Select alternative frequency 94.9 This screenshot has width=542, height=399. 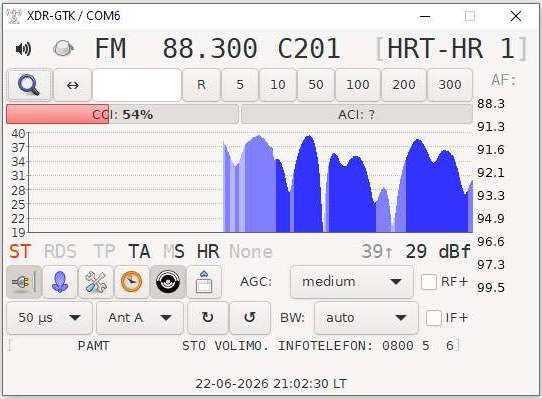pos(491,219)
